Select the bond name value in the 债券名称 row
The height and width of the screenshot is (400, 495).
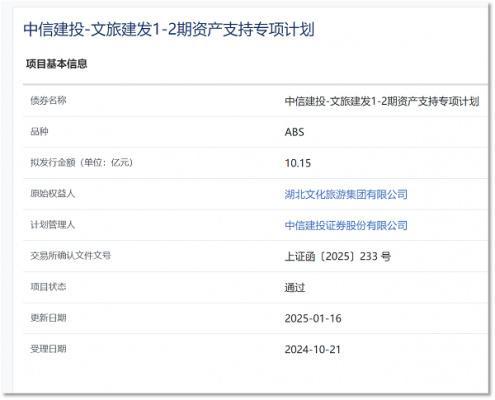click(382, 101)
